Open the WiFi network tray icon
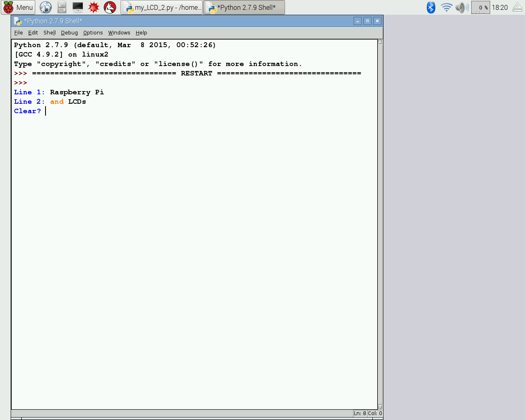Screen dimensions: 525x420 pyautogui.click(x=446, y=7)
